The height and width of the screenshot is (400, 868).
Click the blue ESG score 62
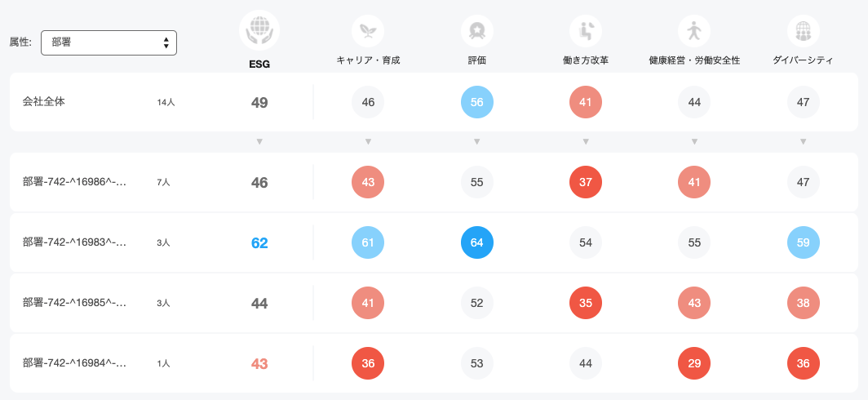(x=259, y=242)
